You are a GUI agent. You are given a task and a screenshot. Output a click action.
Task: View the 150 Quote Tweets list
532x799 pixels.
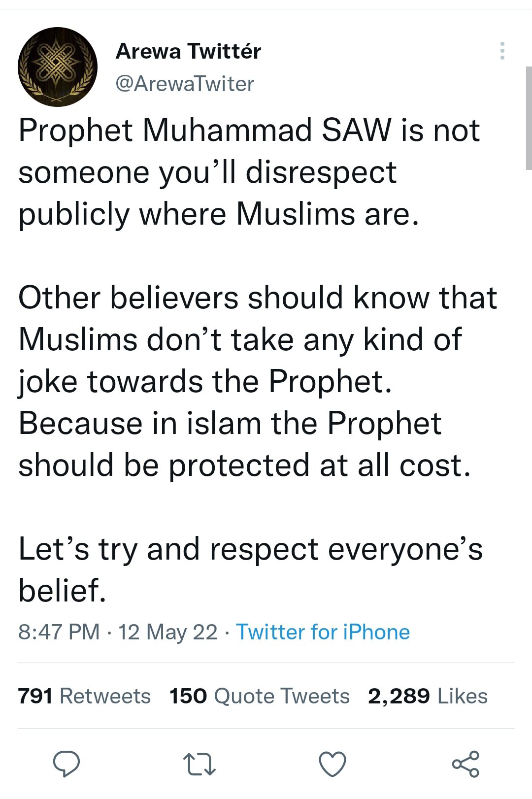coord(260,696)
